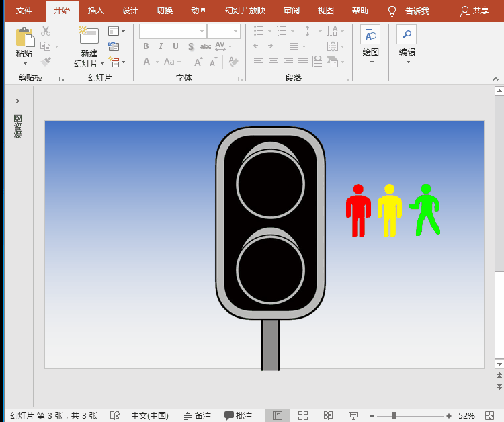The image size is (504, 422).
Task: Toggle Center paragraph alignment
Action: [274, 62]
